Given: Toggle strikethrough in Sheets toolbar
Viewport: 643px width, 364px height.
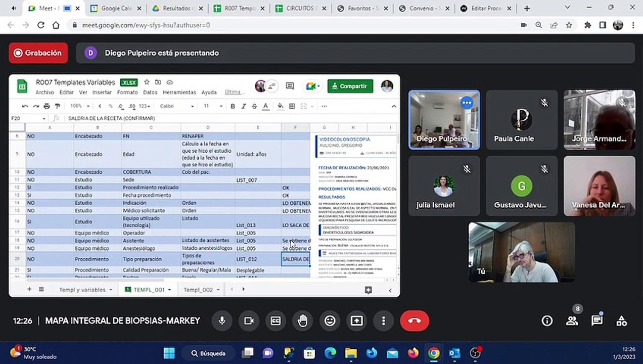Looking at the screenshot, I should point(254,106).
